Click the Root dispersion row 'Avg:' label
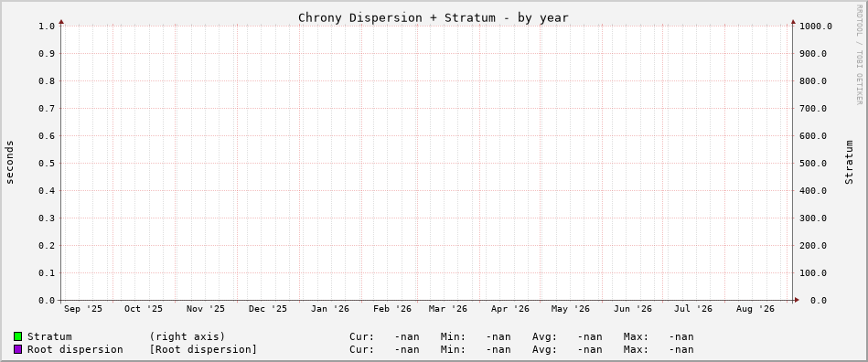Screen dimensions: 868x362 coord(545,350)
